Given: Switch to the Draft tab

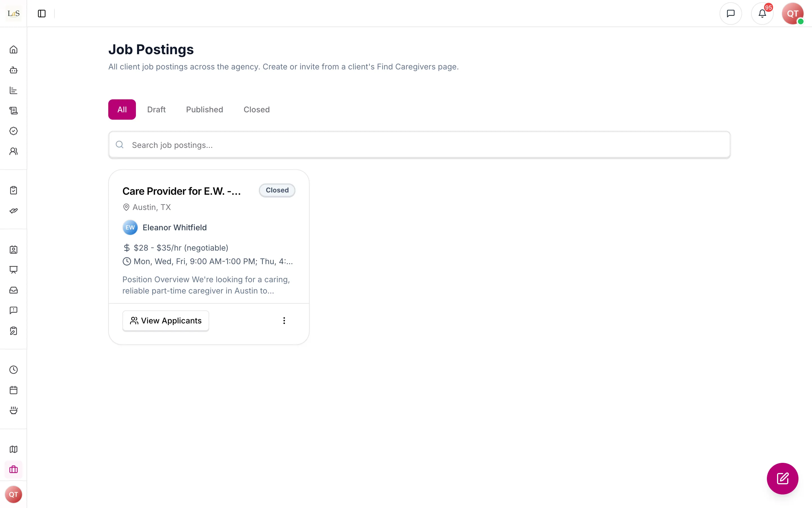Looking at the screenshot, I should coord(156,110).
